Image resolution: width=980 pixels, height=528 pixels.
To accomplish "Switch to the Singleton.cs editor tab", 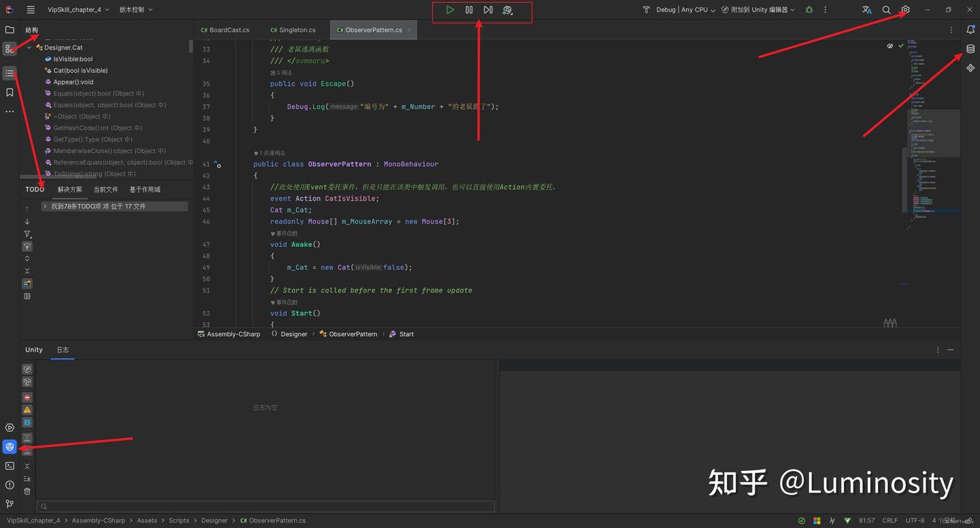I will tap(297, 29).
